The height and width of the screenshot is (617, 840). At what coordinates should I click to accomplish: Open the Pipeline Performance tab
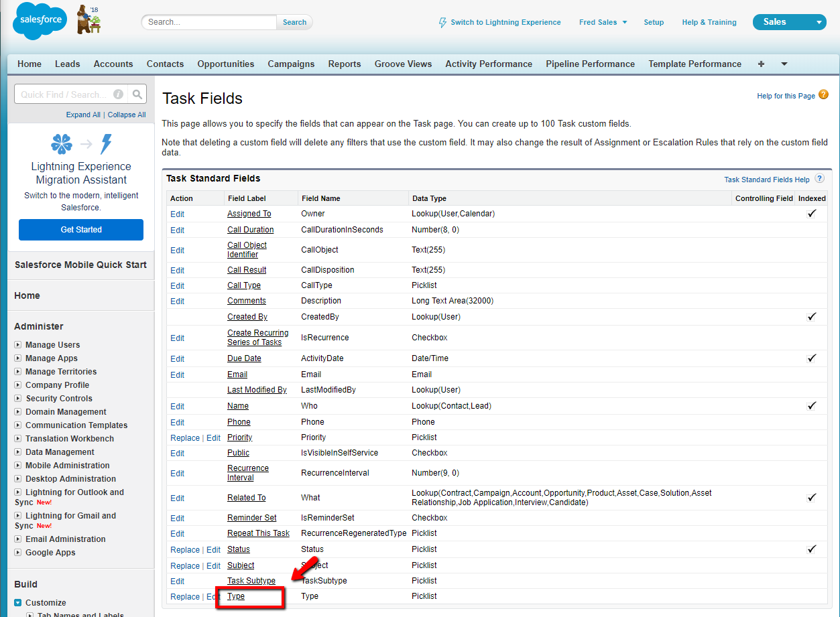590,64
